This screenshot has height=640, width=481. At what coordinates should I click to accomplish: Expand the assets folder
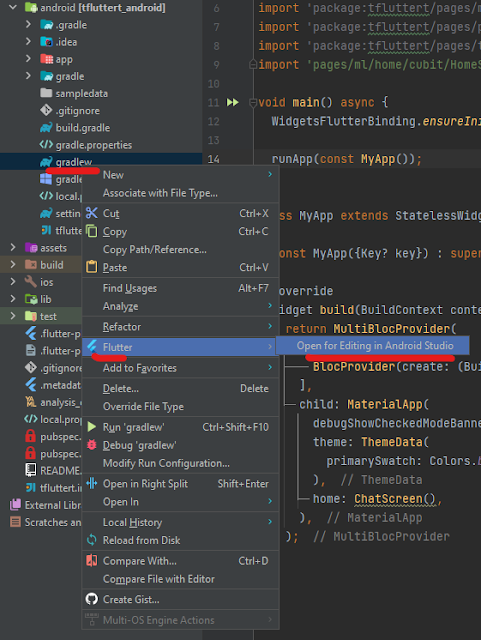[x=13, y=247]
